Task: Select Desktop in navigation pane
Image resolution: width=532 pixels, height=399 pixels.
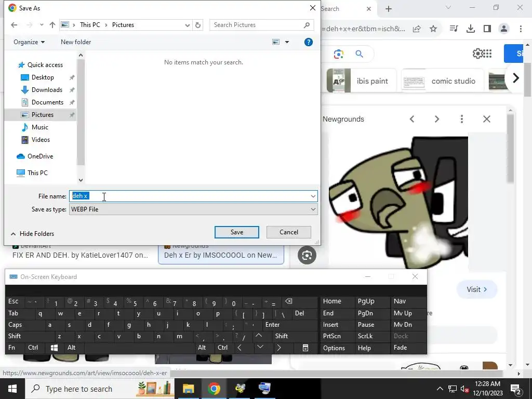Action: pyautogui.click(x=43, y=77)
